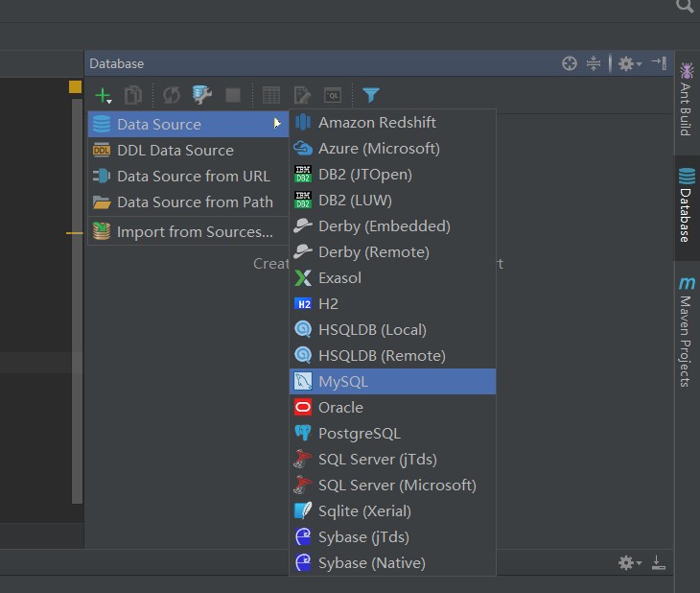The image size is (700, 593).
Task: Open the SQL console icon
Action: (x=333, y=95)
